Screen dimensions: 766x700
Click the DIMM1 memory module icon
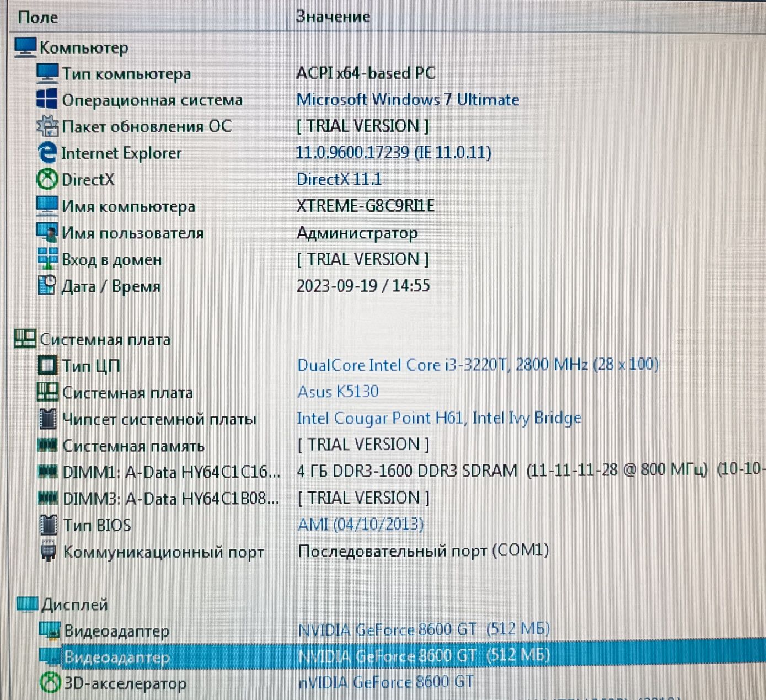47,472
